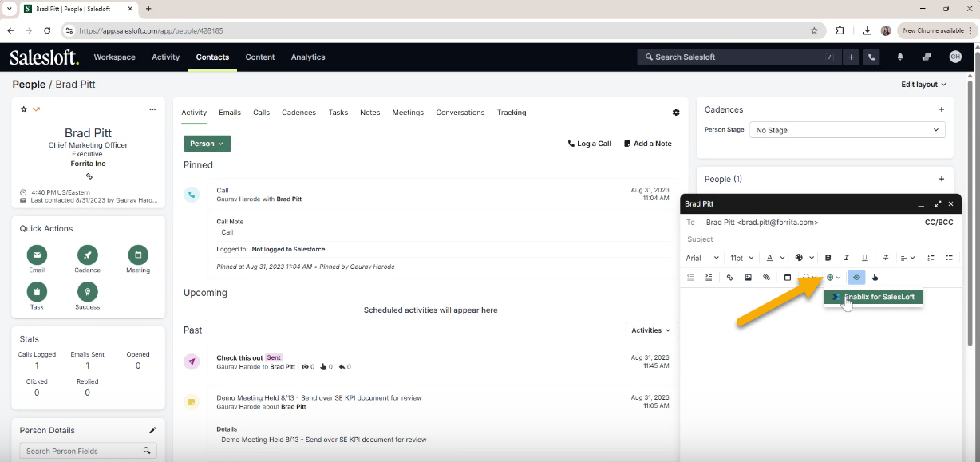Insert hyperlink in email composer
This screenshot has width=980, height=462.
click(x=729, y=278)
